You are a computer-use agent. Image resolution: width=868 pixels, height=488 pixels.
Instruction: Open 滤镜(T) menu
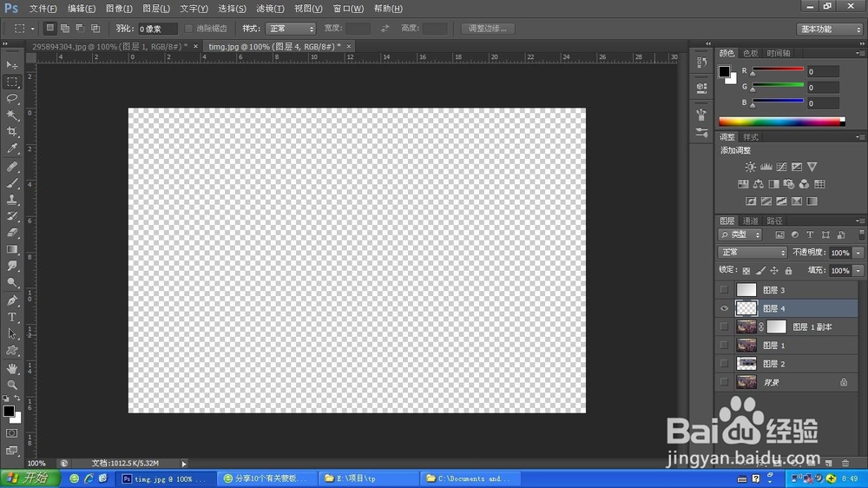tap(270, 9)
